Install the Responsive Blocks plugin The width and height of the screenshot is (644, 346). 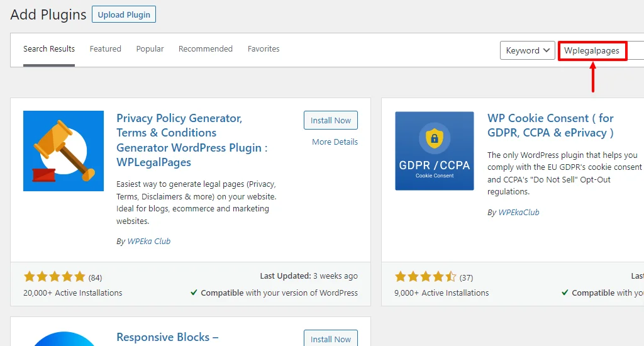tap(331, 338)
